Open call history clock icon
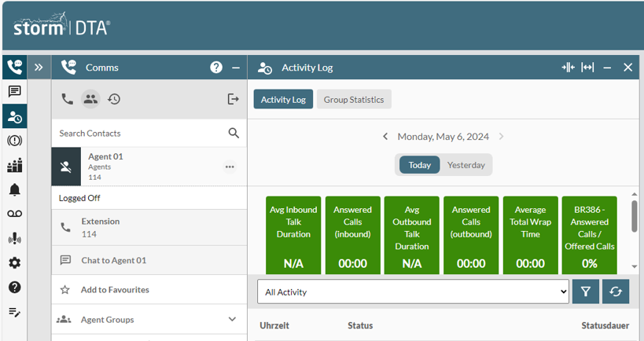Image resolution: width=644 pixels, height=341 pixels. pos(114,99)
